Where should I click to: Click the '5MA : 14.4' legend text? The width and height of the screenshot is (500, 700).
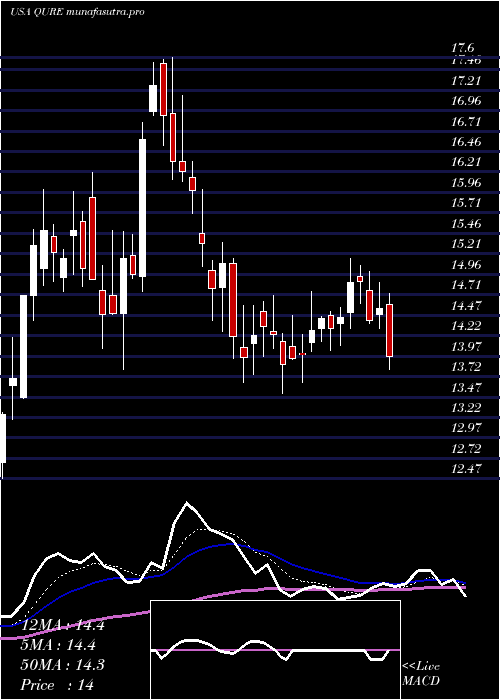(58, 645)
